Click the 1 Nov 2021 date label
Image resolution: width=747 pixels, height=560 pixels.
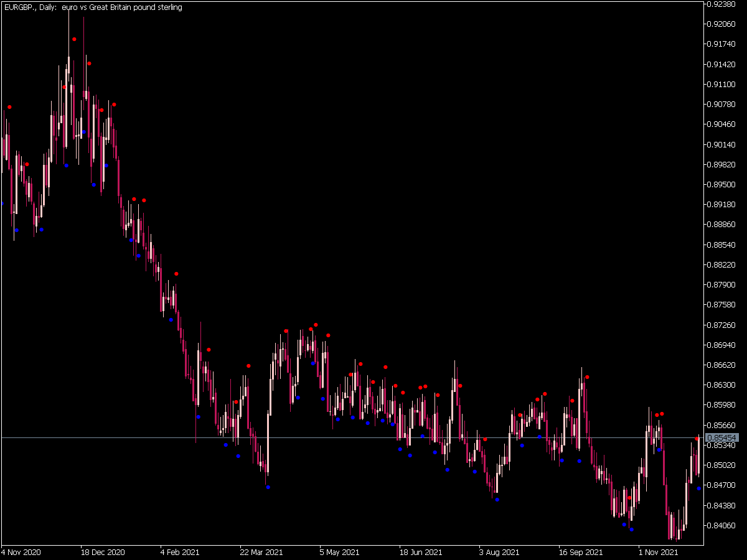pyautogui.click(x=659, y=552)
